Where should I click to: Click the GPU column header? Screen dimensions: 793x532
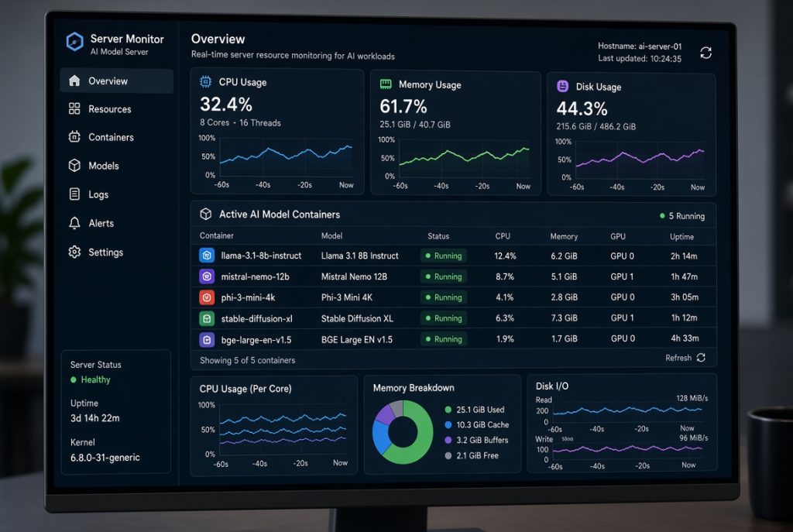617,236
